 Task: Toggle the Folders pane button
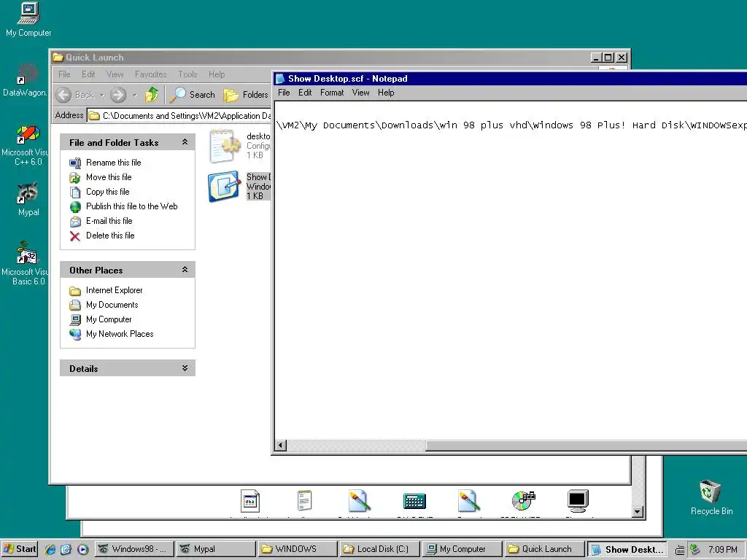click(x=246, y=95)
